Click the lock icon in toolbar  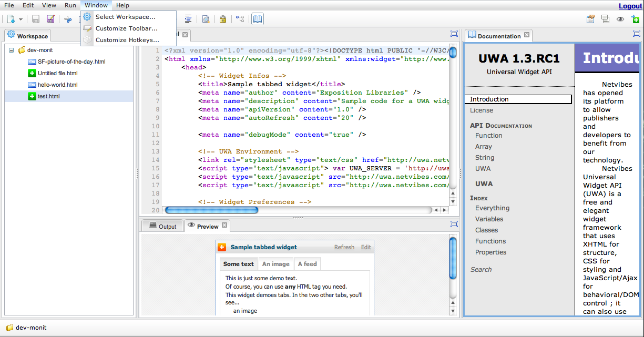[222, 19]
